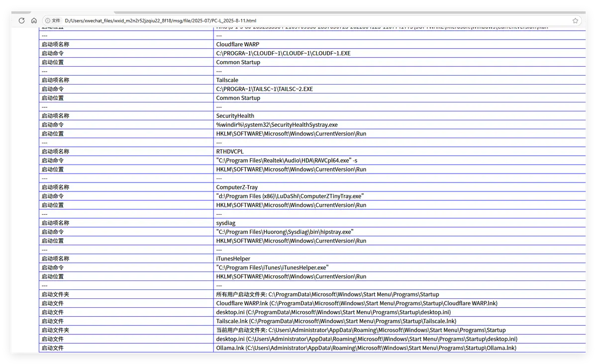597x364 pixels.
Task: Click the 启动命令 label in the CLOUDF~1.EXE row
Action: coord(53,53)
